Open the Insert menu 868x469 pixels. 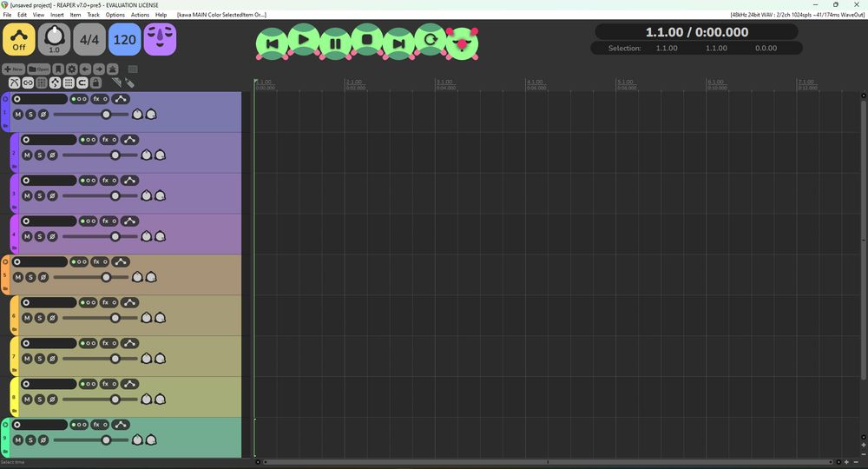click(57, 15)
